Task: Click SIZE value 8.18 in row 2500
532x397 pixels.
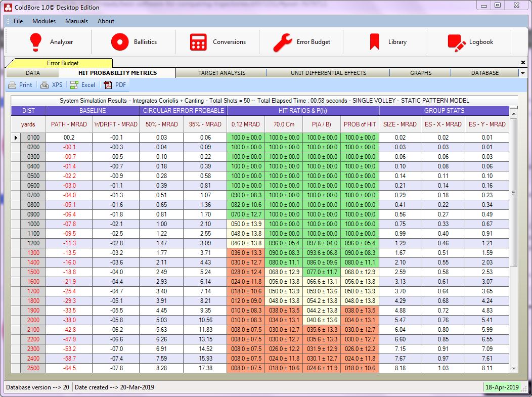Action: (x=400, y=368)
